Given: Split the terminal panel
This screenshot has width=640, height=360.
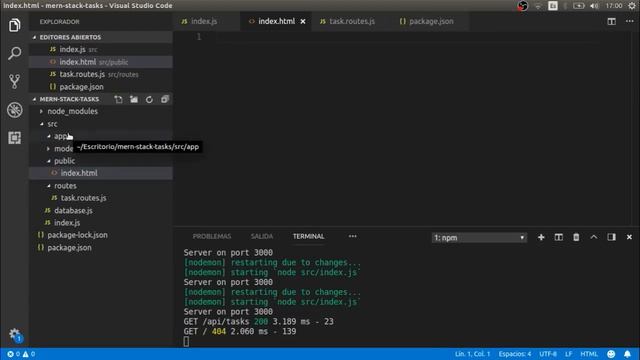Looking at the screenshot, I should tap(558, 237).
